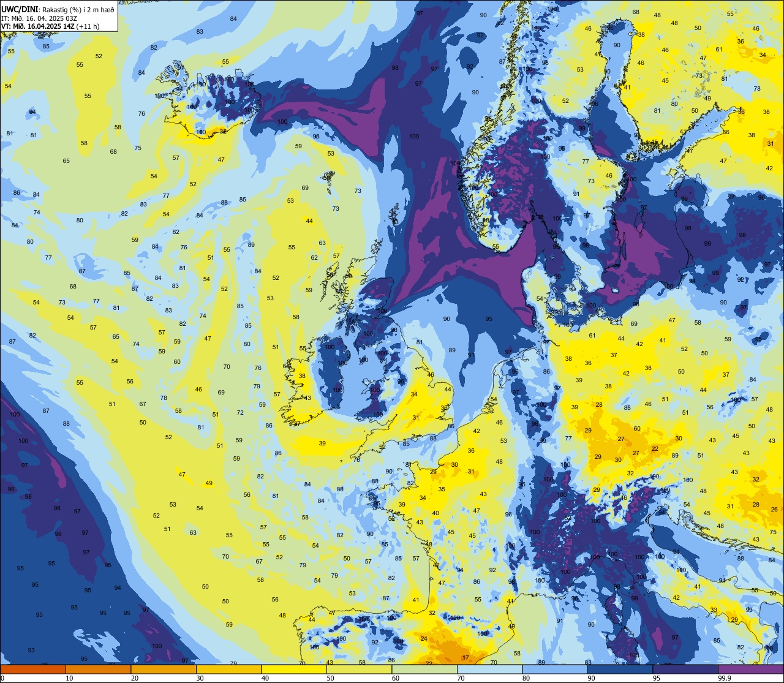The image size is (784, 683).
Task: Click the legend swatch between 50 and 60
Action: tap(359, 669)
